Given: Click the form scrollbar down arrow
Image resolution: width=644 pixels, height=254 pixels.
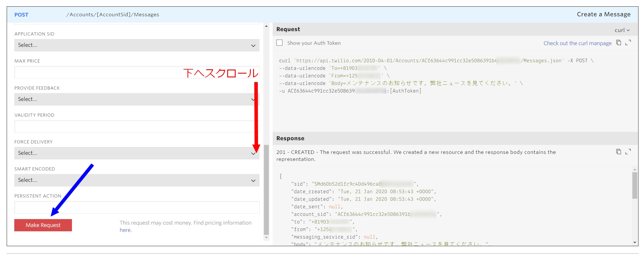Looking at the screenshot, I should coord(266,238).
